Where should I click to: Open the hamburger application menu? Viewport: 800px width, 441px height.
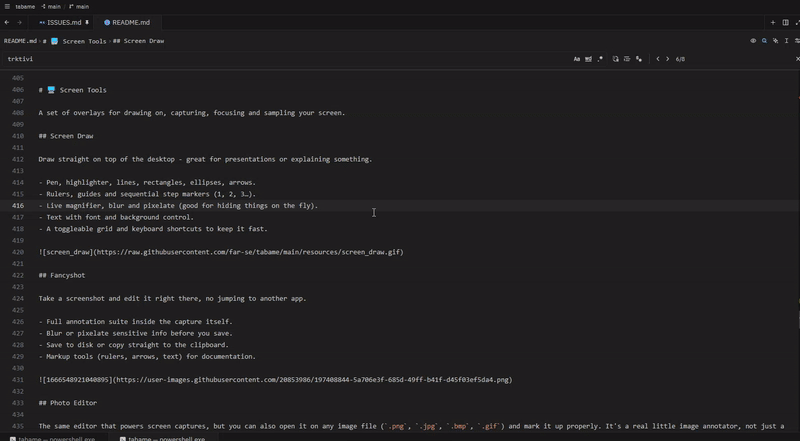[7, 7]
